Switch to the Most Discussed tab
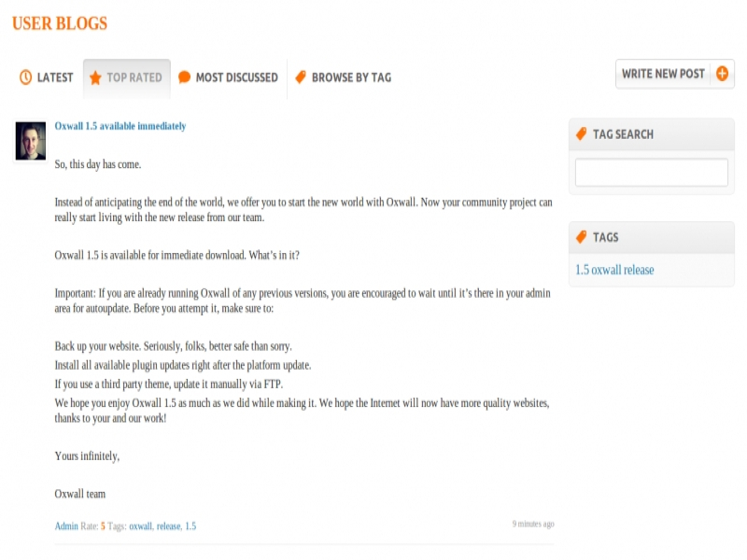 [236, 77]
